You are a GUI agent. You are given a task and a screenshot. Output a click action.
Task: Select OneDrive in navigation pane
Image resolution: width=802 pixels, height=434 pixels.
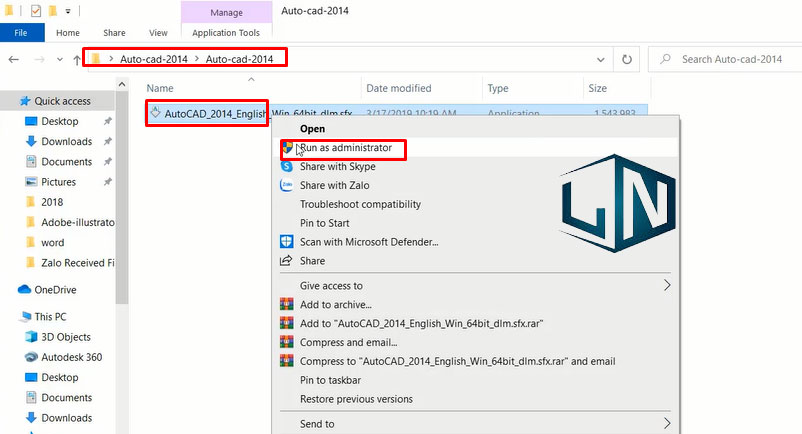point(55,290)
